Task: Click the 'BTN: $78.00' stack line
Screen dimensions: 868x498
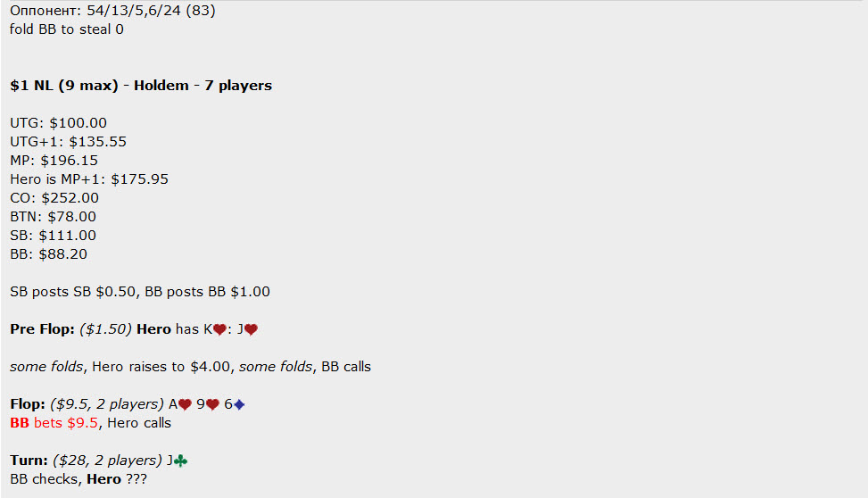Action: click(x=54, y=217)
